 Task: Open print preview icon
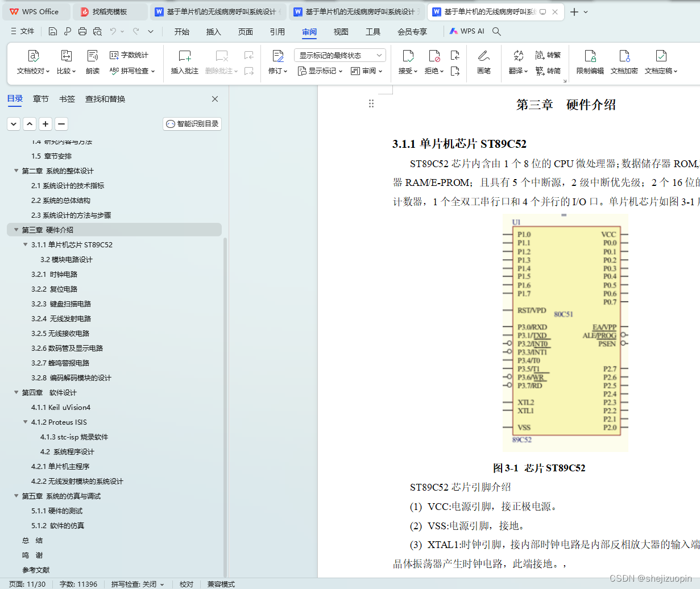point(97,31)
